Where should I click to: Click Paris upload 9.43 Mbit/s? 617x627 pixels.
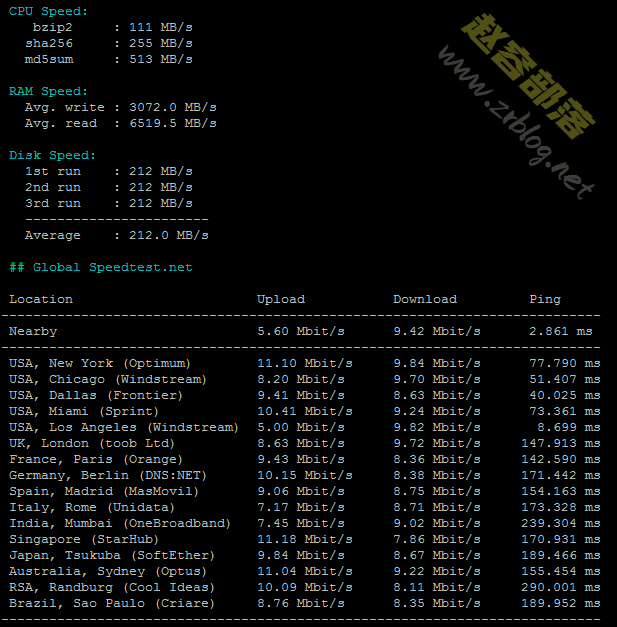[x=301, y=459]
